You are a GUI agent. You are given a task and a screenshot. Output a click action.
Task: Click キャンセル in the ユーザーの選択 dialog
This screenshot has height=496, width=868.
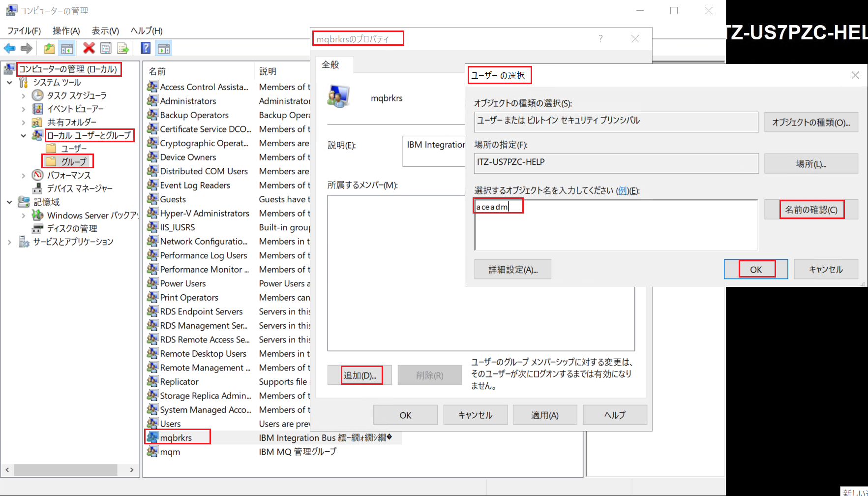coord(826,269)
